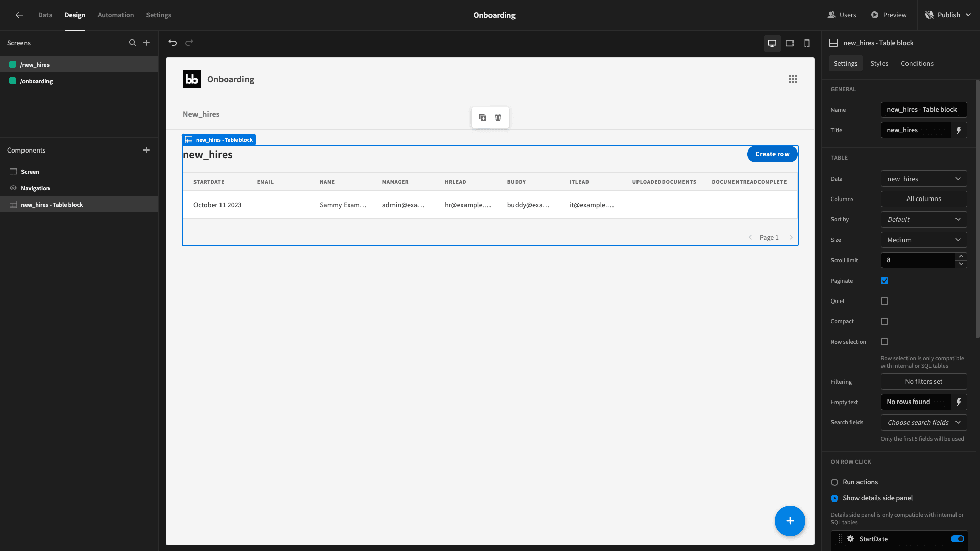
Task: Open StartDate field settings gear
Action: point(850,539)
